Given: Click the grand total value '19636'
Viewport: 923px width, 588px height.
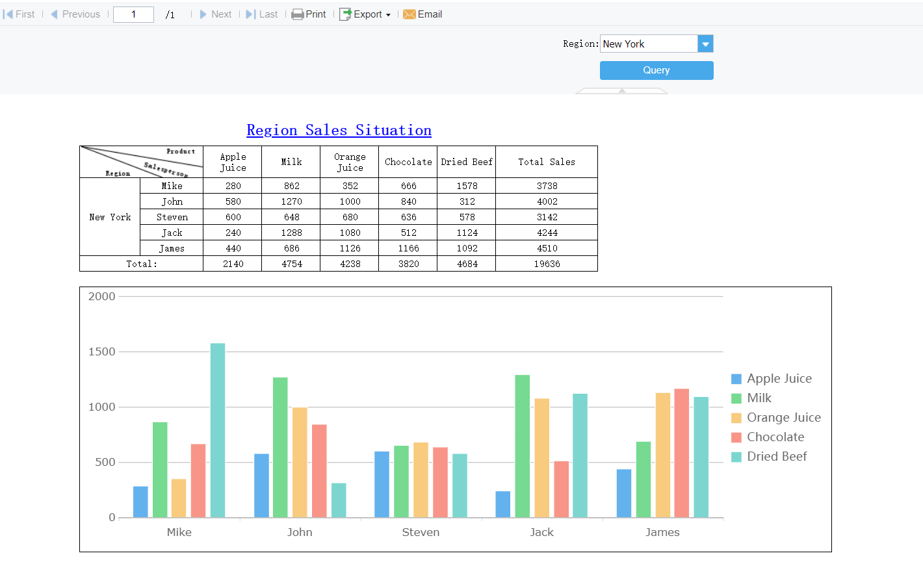Looking at the screenshot, I should (x=547, y=264).
